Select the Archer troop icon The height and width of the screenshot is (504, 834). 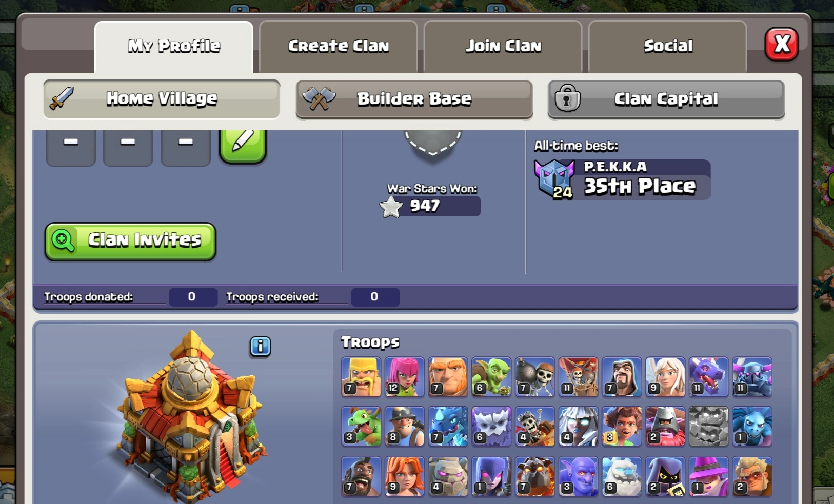click(405, 377)
